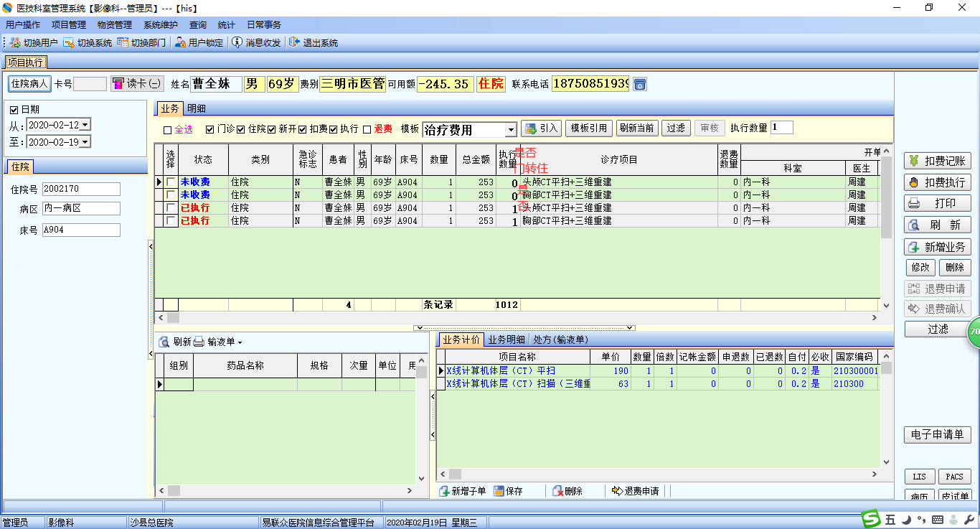980x529 pixels.
Task: Click the 扣费记账 charge accounting button
Action: click(x=938, y=161)
